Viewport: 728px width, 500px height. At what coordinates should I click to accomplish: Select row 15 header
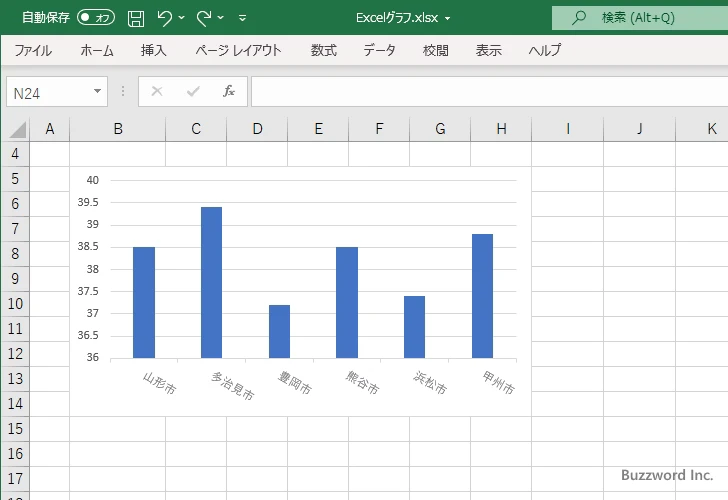point(15,429)
